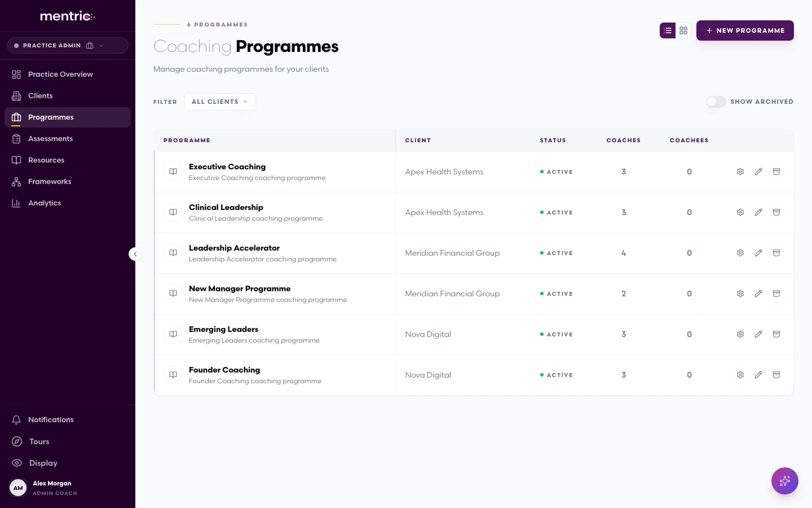Open the Founder Coaching programme title
This screenshot has width=812, height=508.
pyautogui.click(x=224, y=370)
